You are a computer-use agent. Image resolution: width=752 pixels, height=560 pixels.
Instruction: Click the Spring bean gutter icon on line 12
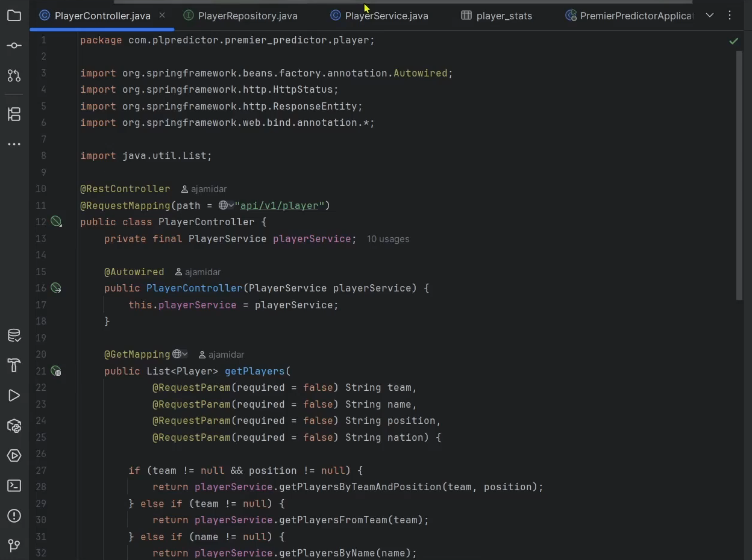(x=56, y=222)
